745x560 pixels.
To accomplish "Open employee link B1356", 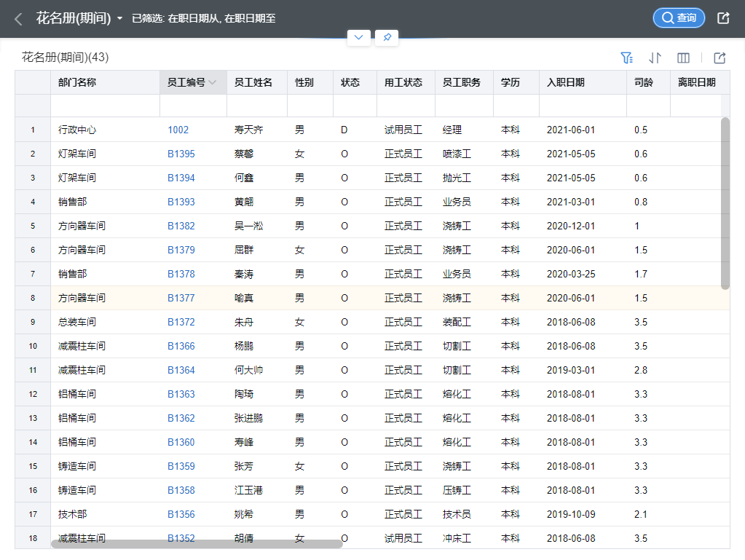I will point(181,514).
